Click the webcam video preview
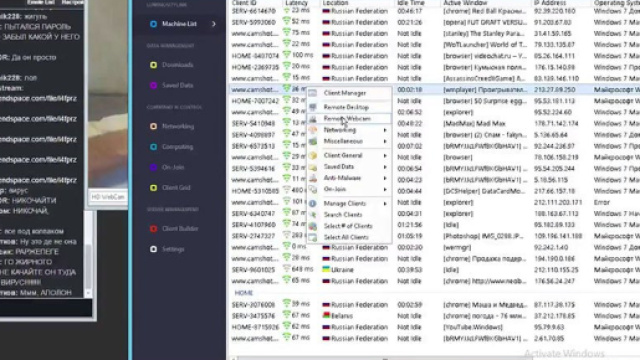The image size is (640, 360). click(x=108, y=94)
